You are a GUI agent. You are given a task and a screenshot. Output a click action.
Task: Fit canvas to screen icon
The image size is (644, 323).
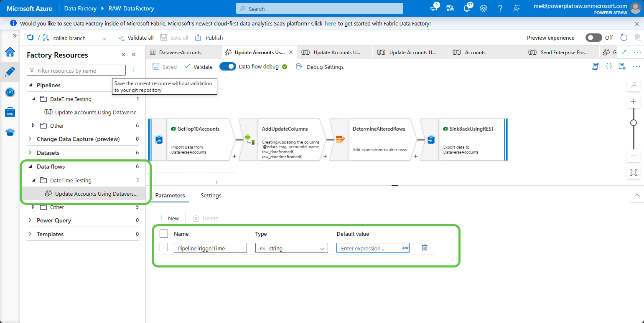[634, 172]
